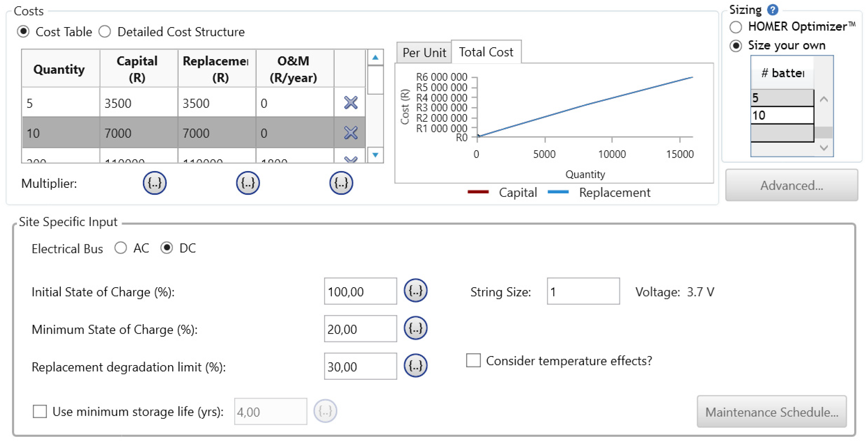Image resolution: width=868 pixels, height=442 pixels.
Task: Enable Use minimum storage life checkbox
Action: point(40,411)
